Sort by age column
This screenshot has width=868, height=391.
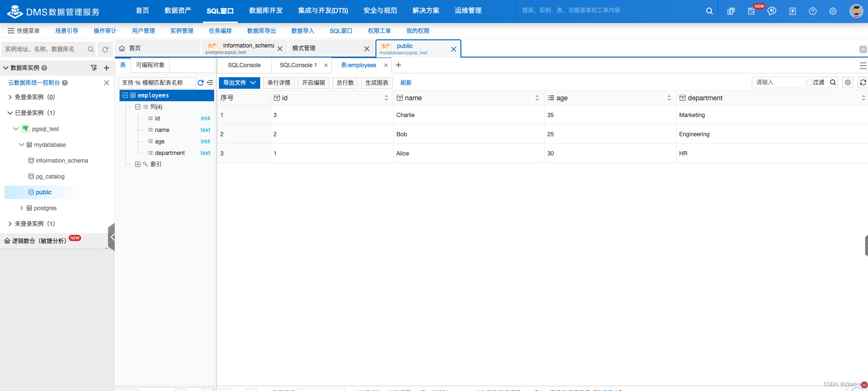click(x=669, y=98)
